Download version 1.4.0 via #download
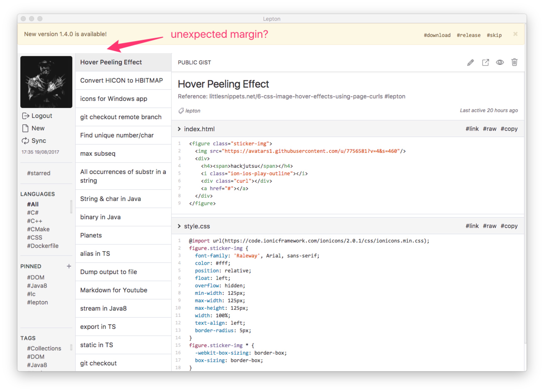Screen dimensions: 544x392 pos(437,35)
